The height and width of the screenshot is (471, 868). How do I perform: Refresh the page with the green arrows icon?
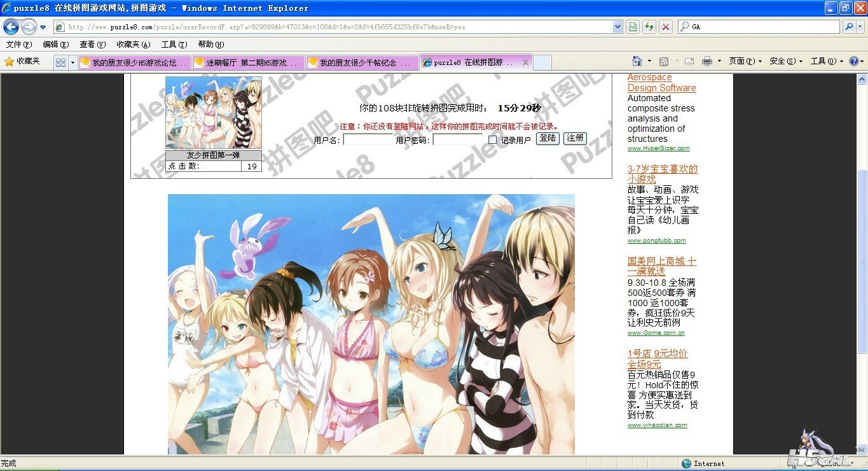point(649,27)
